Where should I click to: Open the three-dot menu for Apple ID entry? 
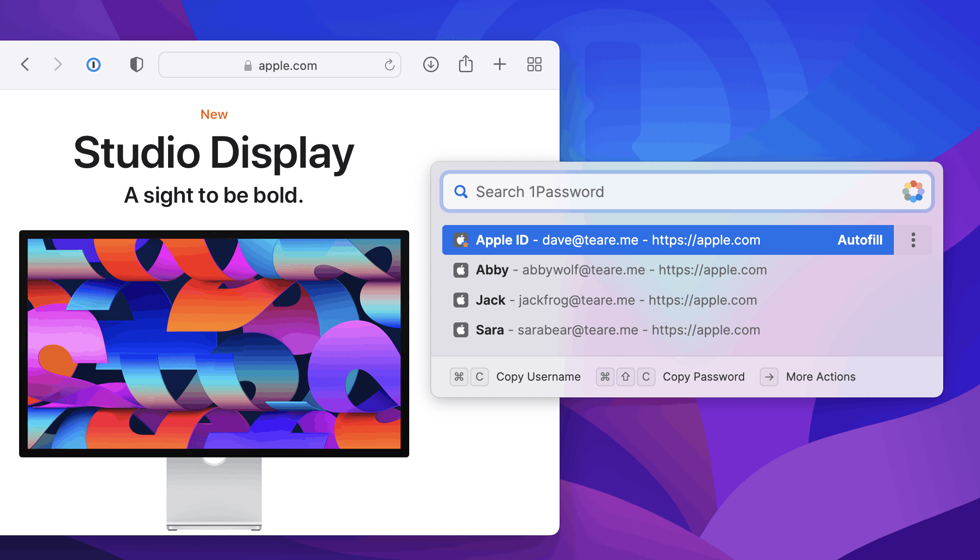click(913, 240)
